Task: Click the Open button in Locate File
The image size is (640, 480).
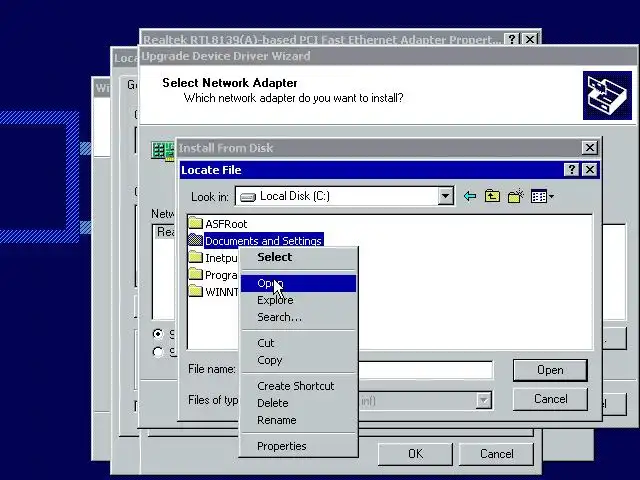Action: click(x=550, y=370)
